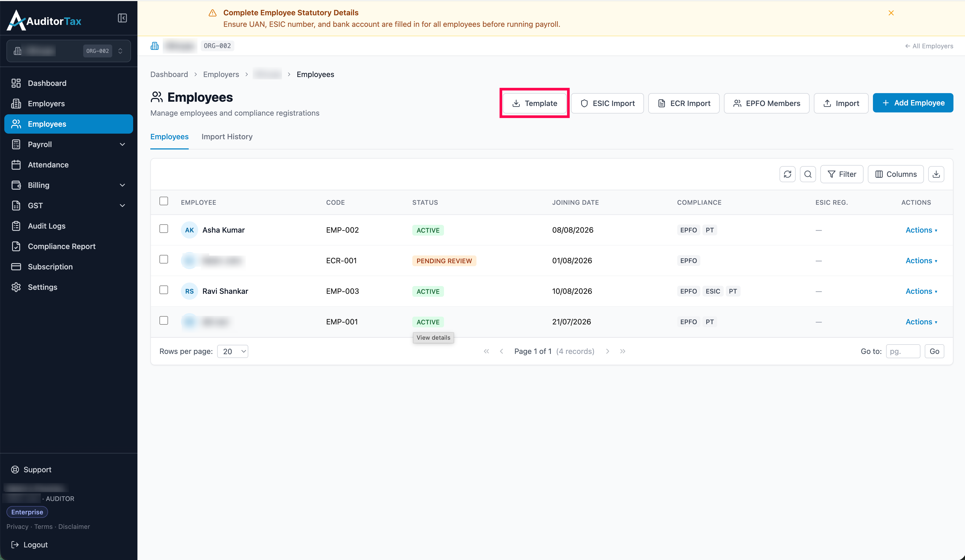
Task: Click the download table icon
Action: click(x=936, y=174)
